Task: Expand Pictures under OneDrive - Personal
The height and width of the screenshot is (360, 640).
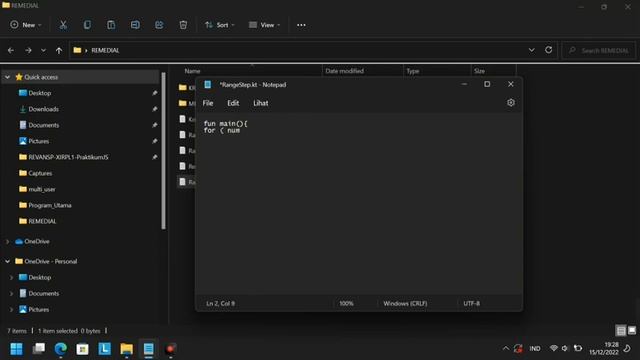Action: [11, 309]
